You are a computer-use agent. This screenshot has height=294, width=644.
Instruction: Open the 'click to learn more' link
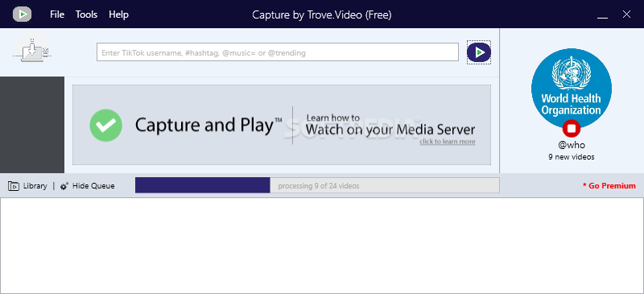pos(448,142)
